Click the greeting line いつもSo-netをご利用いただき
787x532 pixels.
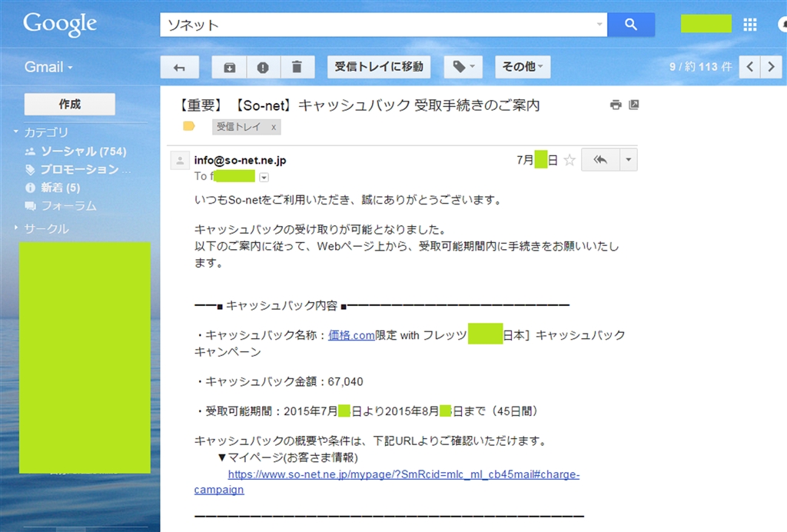point(349,200)
